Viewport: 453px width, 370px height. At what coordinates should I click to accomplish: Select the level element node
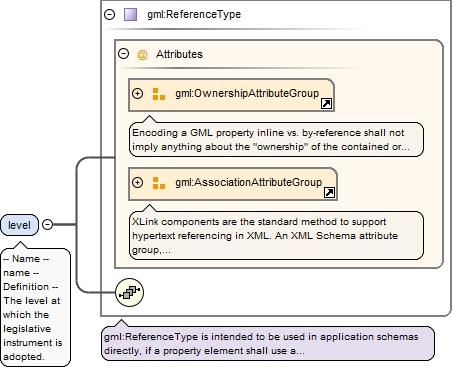20,225
